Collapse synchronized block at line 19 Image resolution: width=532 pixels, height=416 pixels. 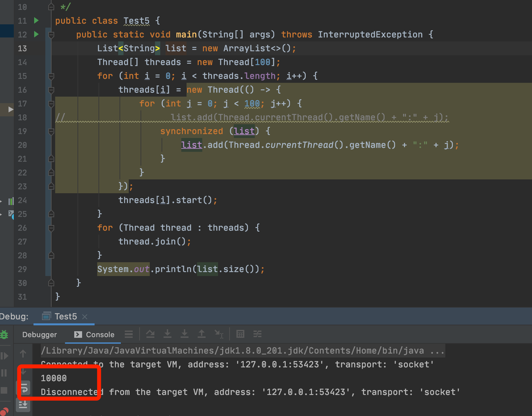51,131
